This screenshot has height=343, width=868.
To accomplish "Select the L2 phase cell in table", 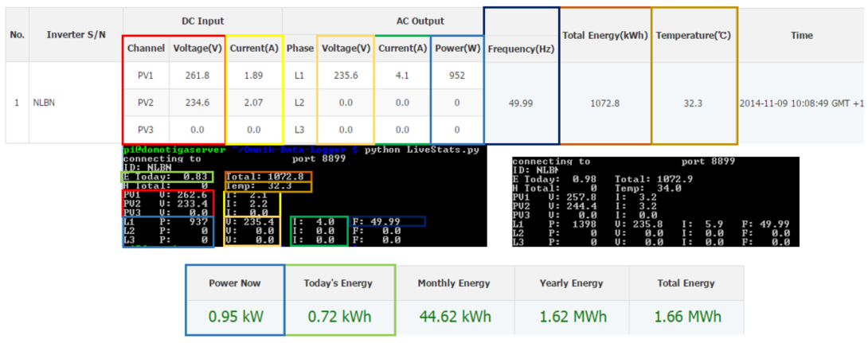I will click(300, 103).
